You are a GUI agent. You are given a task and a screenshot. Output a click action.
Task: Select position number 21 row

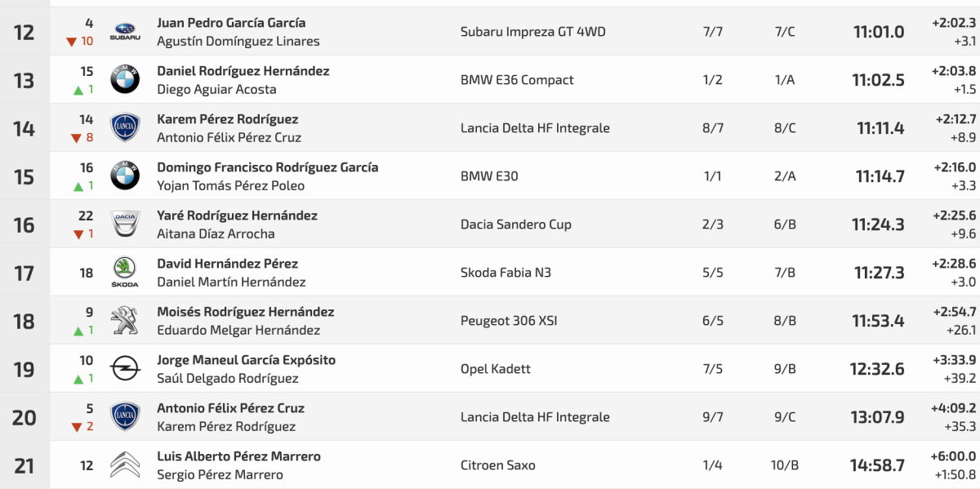[24, 465]
